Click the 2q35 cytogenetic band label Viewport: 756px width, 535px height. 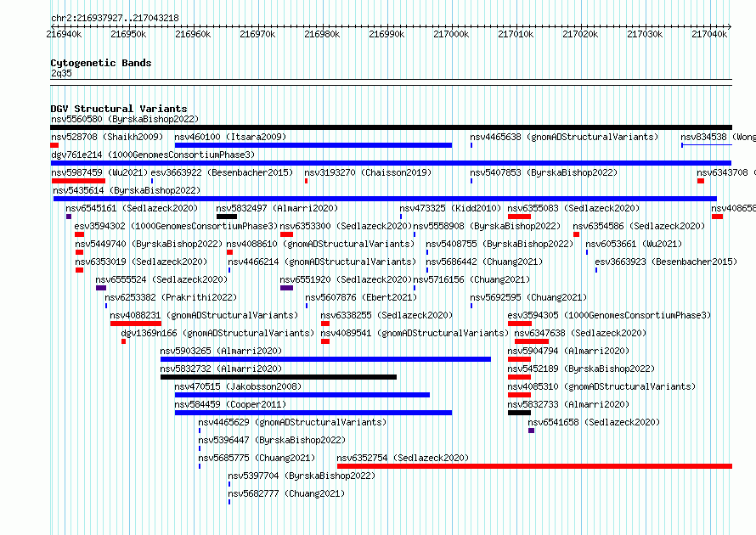pos(61,73)
